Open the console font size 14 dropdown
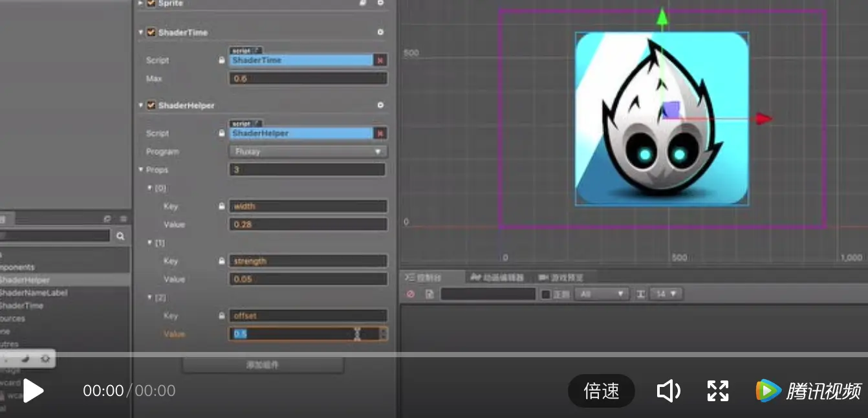 666,294
